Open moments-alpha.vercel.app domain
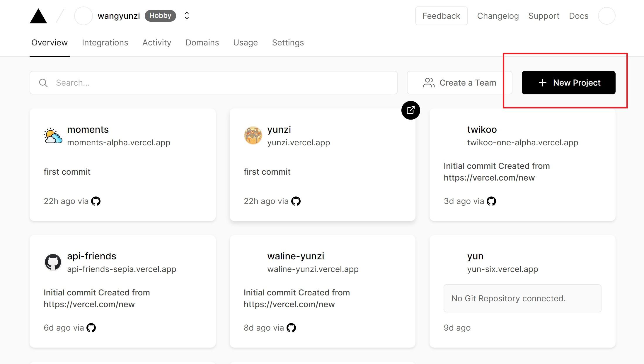The height and width of the screenshot is (364, 644). pos(119,142)
